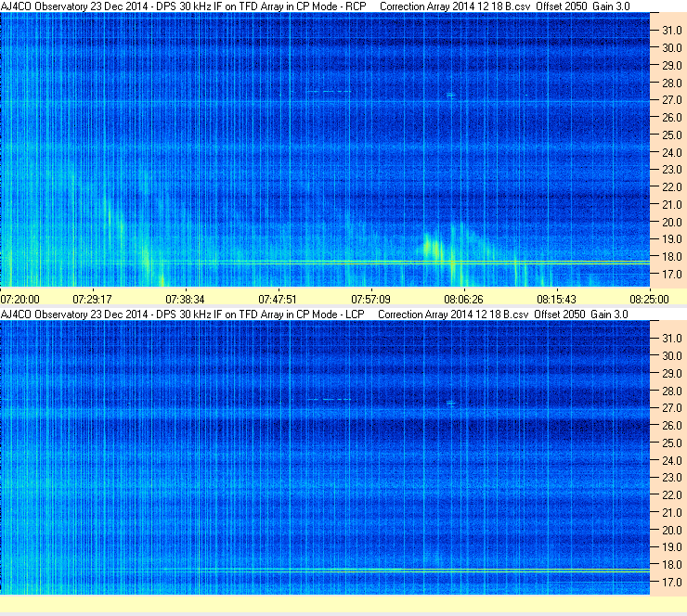Click the 22.0 frequency label on LCP plot

pos(671,494)
